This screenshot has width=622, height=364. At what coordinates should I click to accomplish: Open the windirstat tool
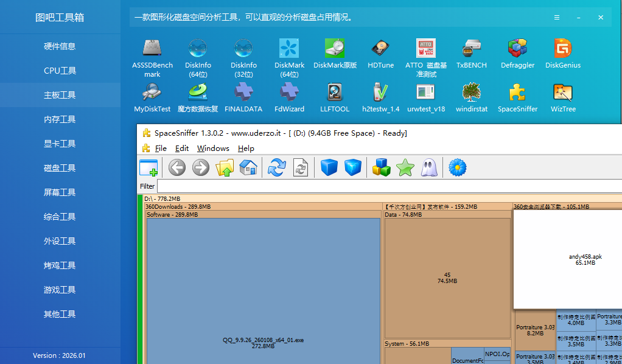[471, 97]
